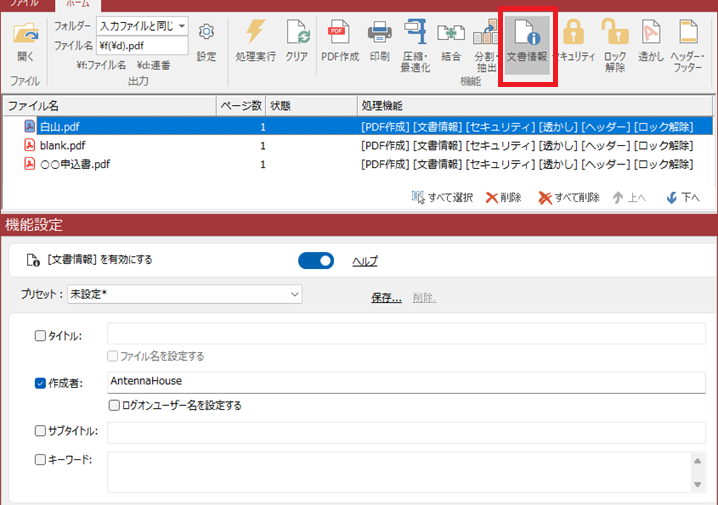Click the クリア clear icon
Screen dimensions: 718x505
click(x=298, y=41)
